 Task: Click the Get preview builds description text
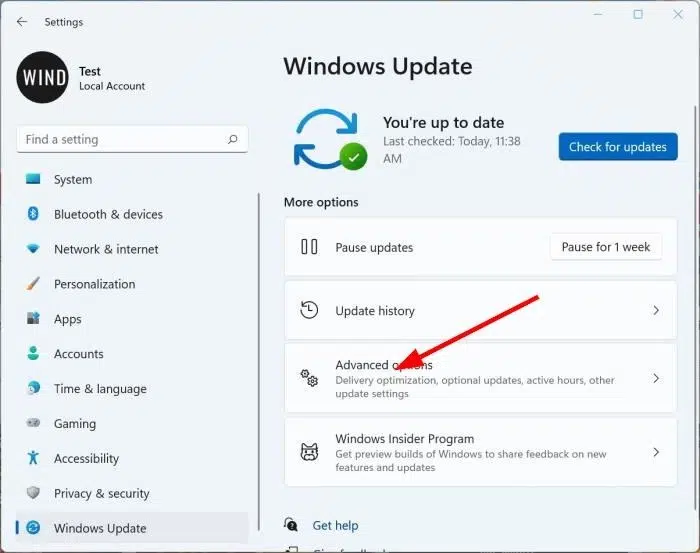[471, 461]
